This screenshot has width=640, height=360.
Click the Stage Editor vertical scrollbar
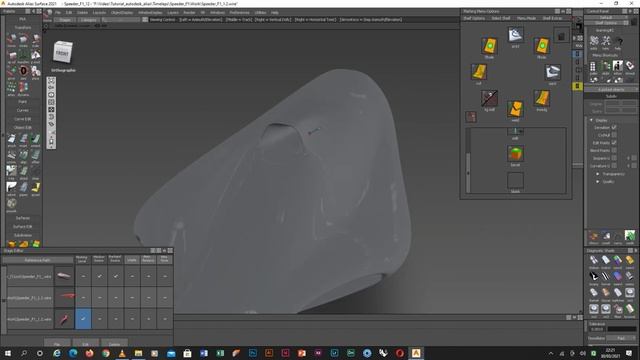(4, 299)
